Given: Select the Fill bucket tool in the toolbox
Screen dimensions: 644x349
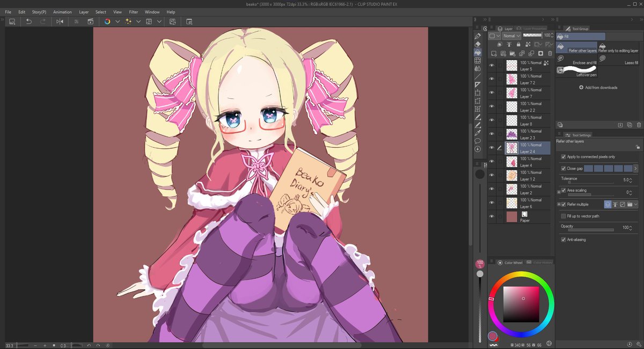Looking at the screenshot, I should [x=478, y=53].
